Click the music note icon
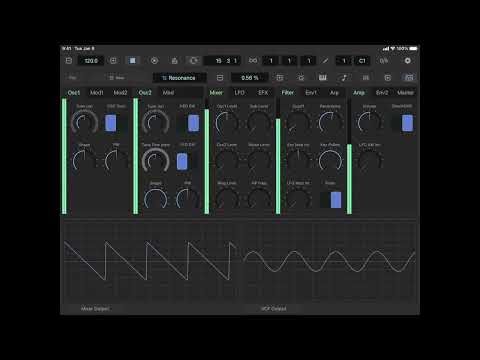 click(x=344, y=78)
